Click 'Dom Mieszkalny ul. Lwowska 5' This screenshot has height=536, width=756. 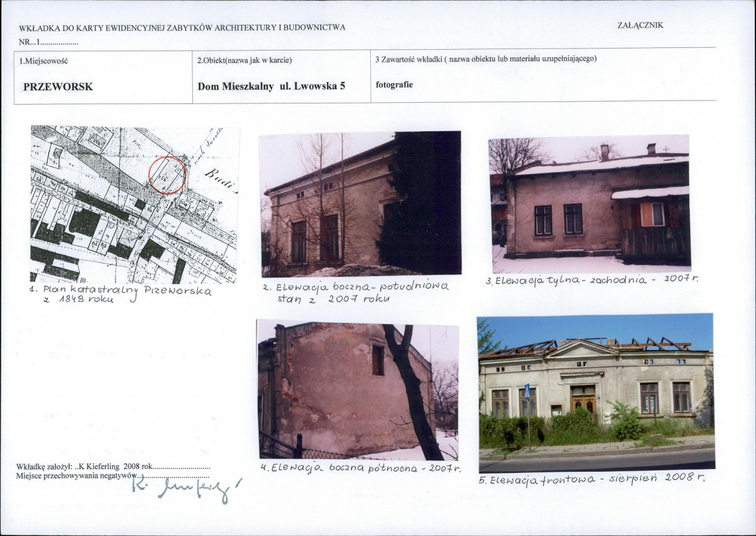pyautogui.click(x=272, y=86)
